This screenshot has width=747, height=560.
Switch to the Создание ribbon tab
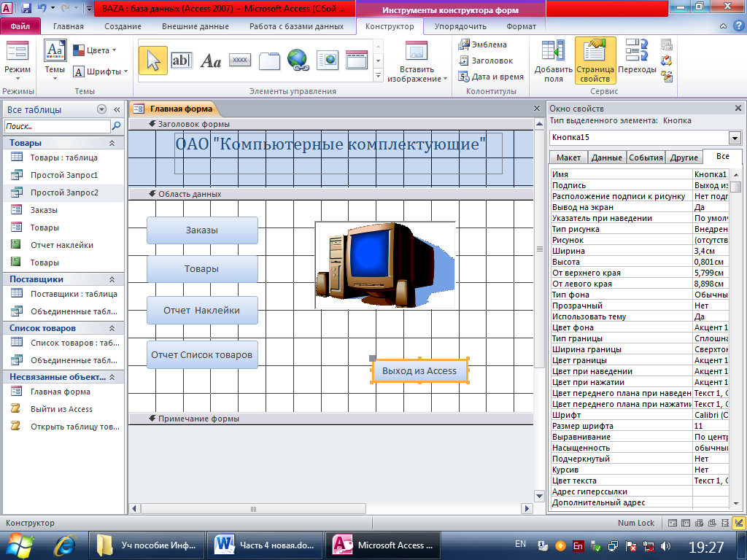coord(123,26)
